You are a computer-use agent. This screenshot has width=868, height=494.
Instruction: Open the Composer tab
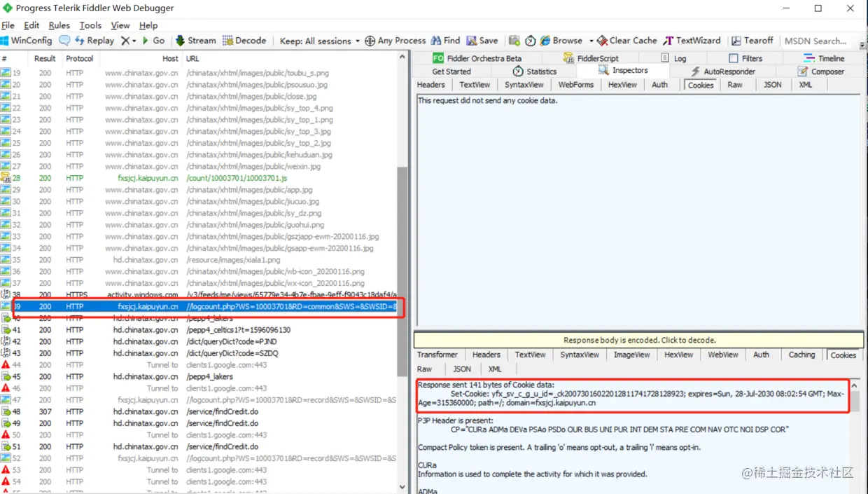pyautogui.click(x=821, y=71)
